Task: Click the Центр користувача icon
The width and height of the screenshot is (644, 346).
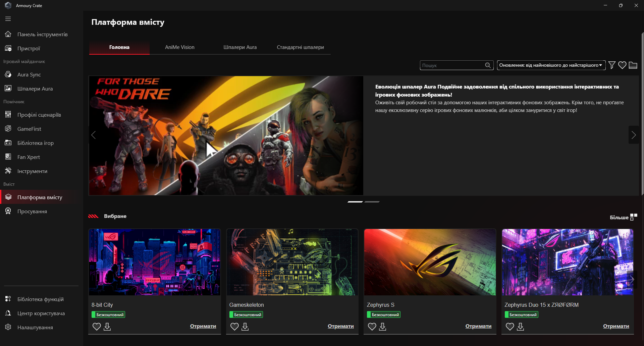Action: [x=8, y=313]
